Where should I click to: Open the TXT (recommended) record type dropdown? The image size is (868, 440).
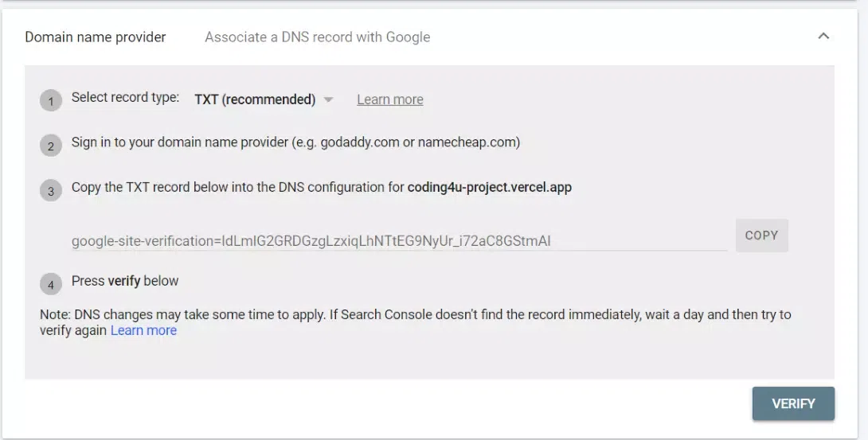pos(255,99)
